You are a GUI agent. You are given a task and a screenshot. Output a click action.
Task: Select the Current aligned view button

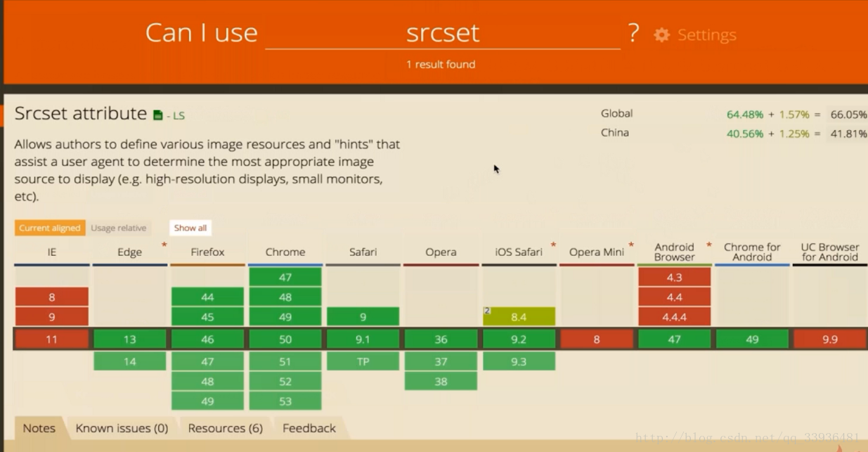(x=50, y=228)
